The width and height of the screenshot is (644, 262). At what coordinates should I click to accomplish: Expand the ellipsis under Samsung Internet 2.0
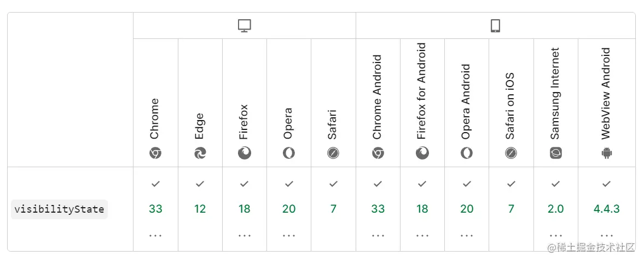tap(556, 235)
